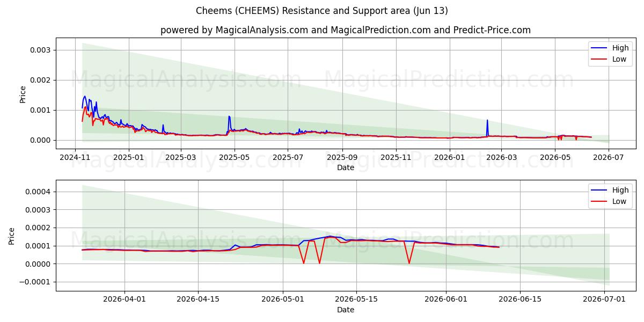Screen dimensions: 644x322
Task: Click the '2026-05-01' x-axis label
Action: click(283, 299)
